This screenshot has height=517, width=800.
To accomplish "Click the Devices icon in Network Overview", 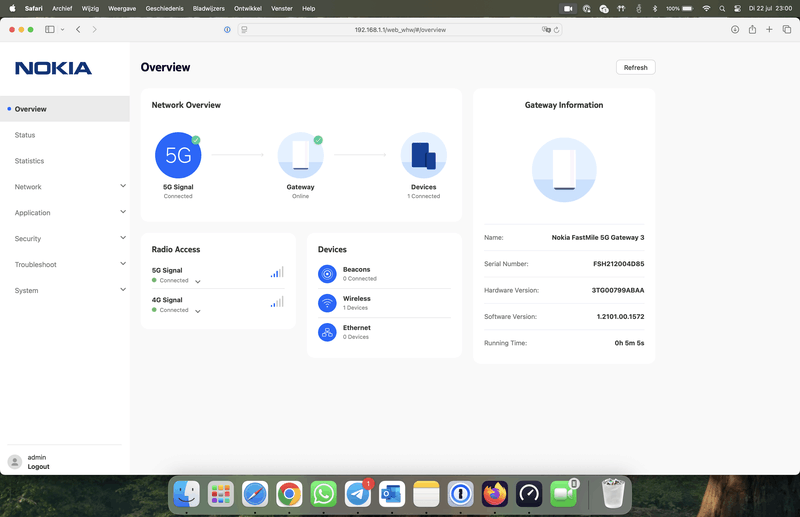I will [x=423, y=155].
